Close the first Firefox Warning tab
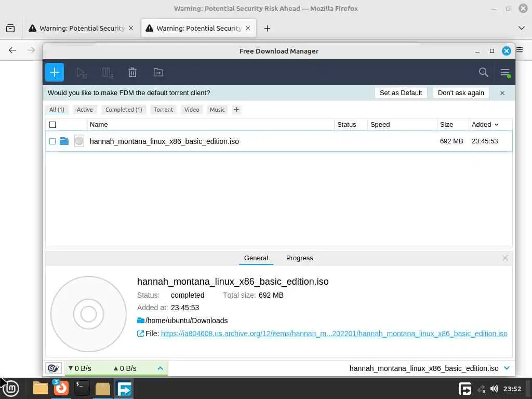 [131, 28]
